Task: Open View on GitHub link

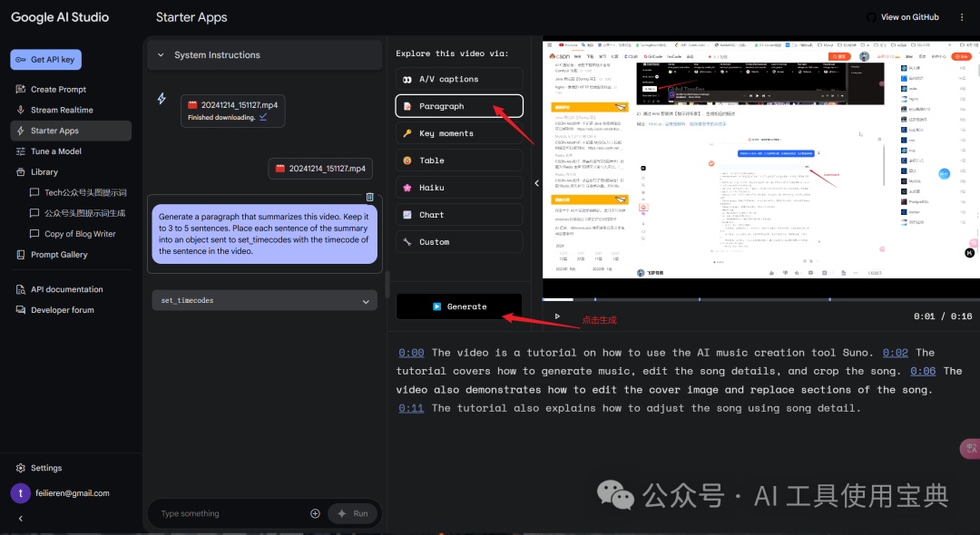Action: 903,17
